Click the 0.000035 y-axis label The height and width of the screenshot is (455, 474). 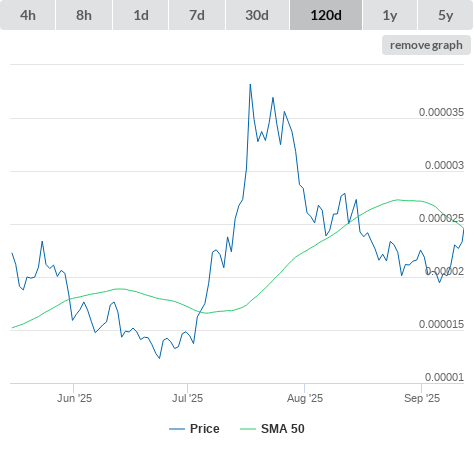pos(441,112)
